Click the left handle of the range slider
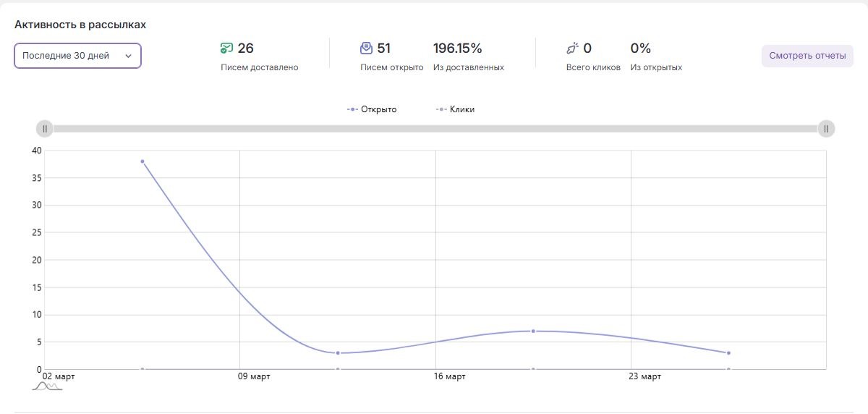 click(45, 129)
